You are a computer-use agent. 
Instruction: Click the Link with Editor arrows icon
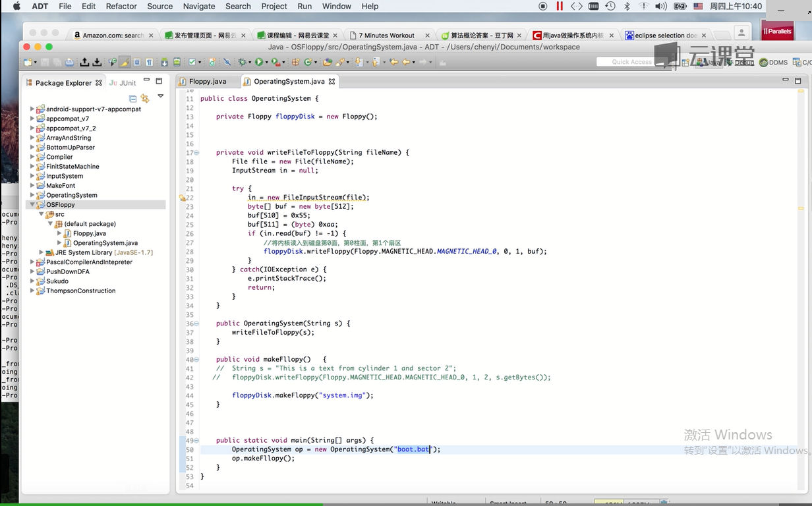[145, 98]
